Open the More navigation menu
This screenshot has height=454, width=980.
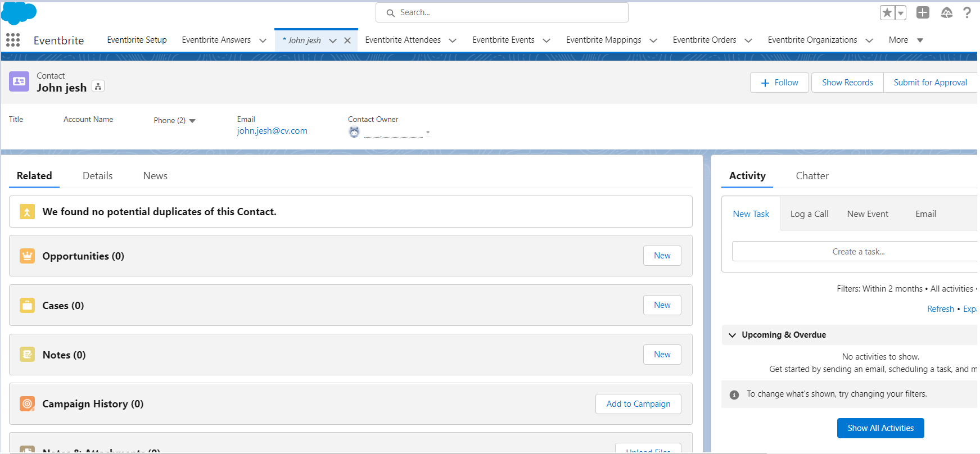pos(906,40)
